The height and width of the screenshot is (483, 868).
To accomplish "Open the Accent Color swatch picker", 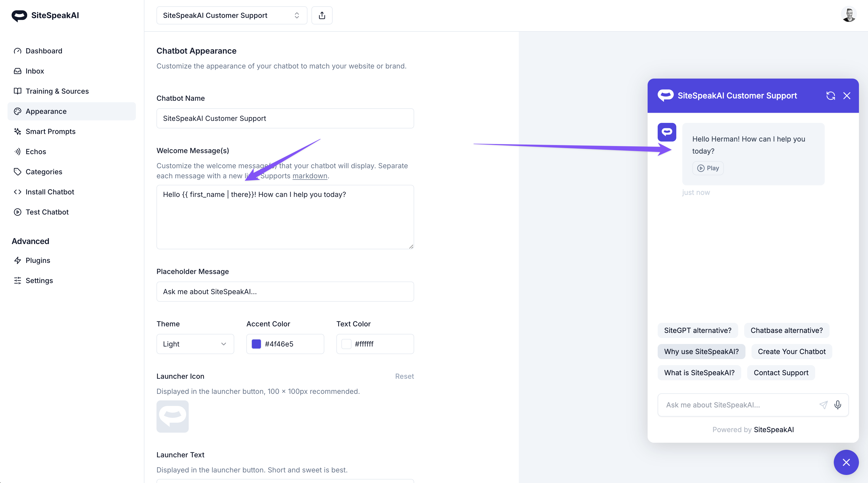I will coord(256,344).
